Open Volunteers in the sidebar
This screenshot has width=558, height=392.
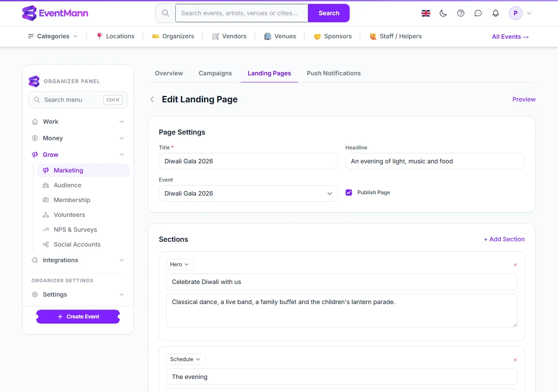click(x=83, y=215)
